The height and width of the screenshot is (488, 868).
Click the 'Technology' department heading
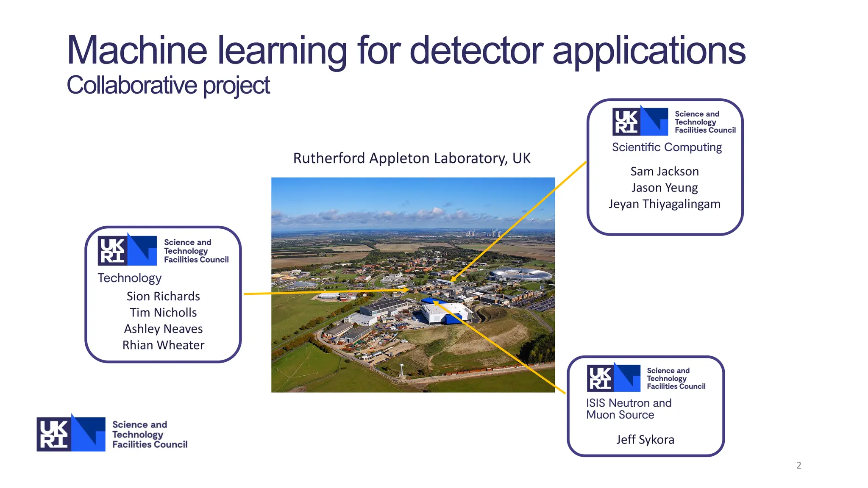(130, 278)
